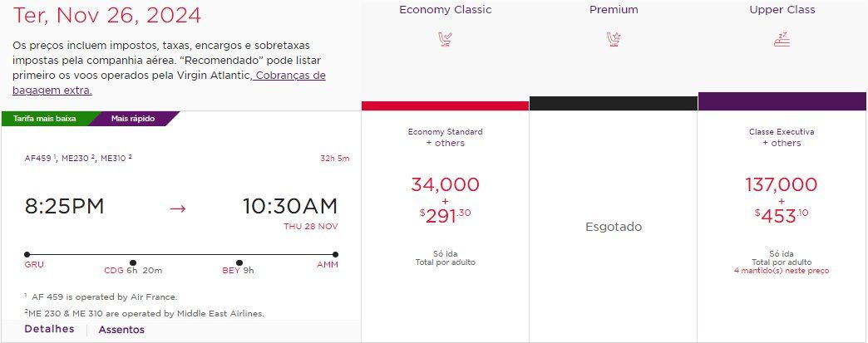This screenshot has height=343, width=868.
Task: Click the Upper Class flat-bed icon
Action: click(x=782, y=40)
